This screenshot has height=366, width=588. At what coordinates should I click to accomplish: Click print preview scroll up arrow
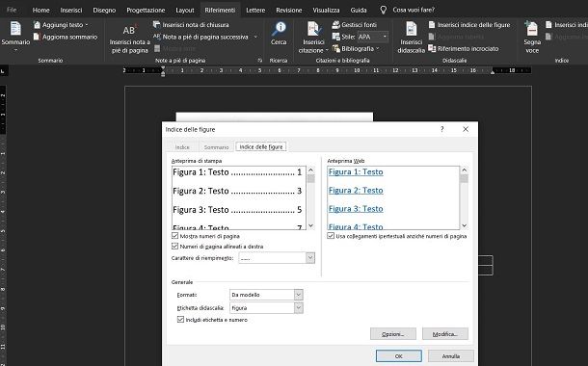(x=311, y=170)
